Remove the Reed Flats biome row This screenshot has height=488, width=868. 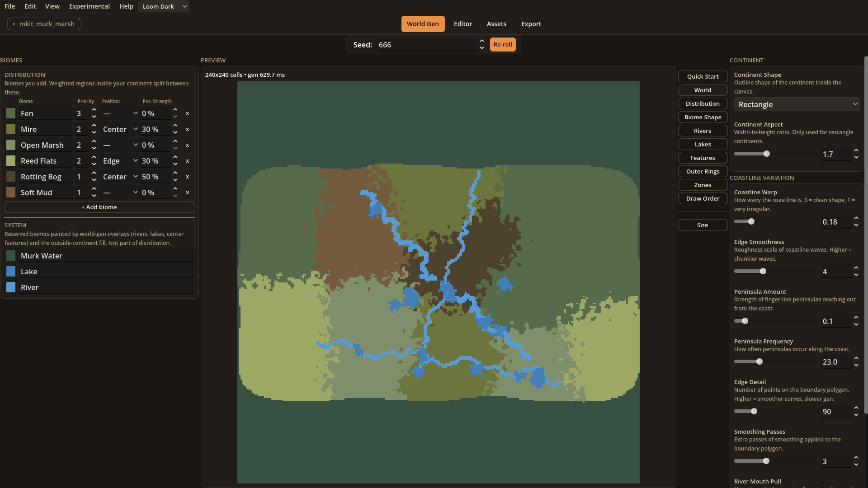pyautogui.click(x=187, y=161)
